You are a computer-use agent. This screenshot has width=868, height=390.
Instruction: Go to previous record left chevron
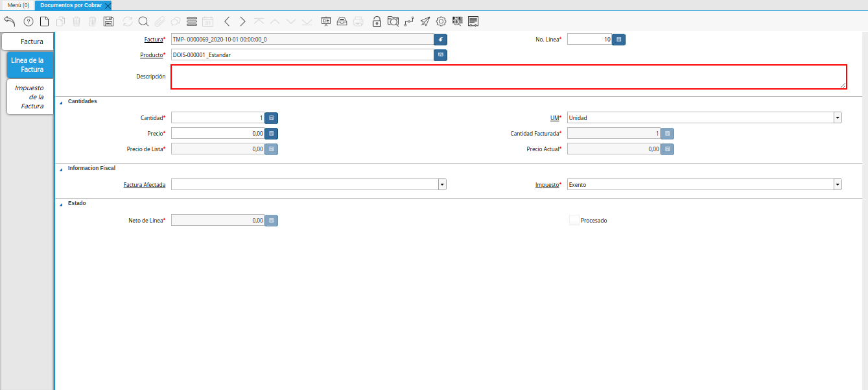(227, 21)
